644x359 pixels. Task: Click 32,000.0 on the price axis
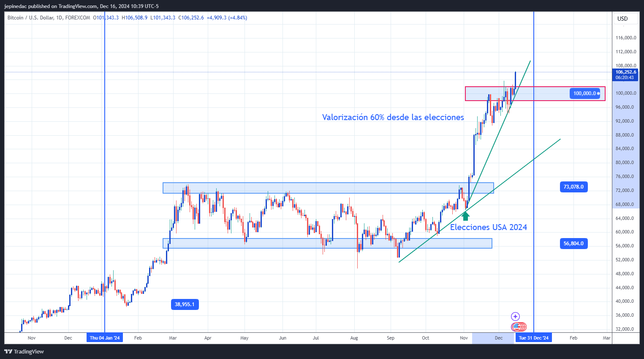(625, 329)
